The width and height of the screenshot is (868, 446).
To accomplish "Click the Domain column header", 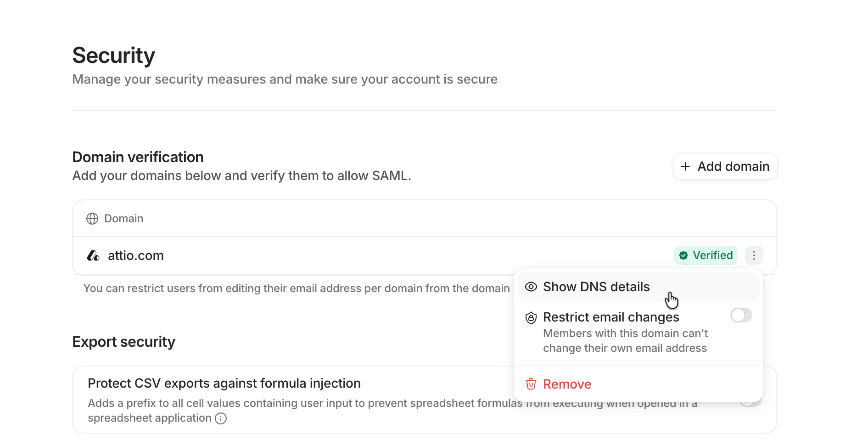I will (x=124, y=219).
